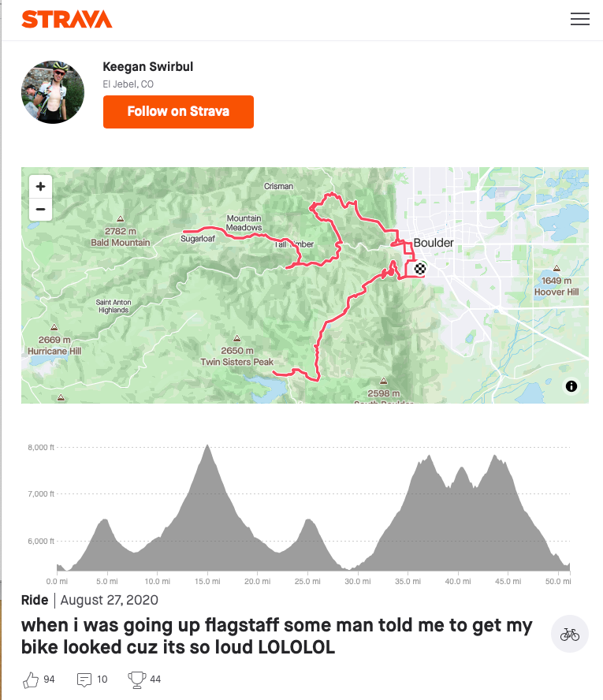Click the Boulder label on the map
603x700 pixels.
click(x=434, y=243)
